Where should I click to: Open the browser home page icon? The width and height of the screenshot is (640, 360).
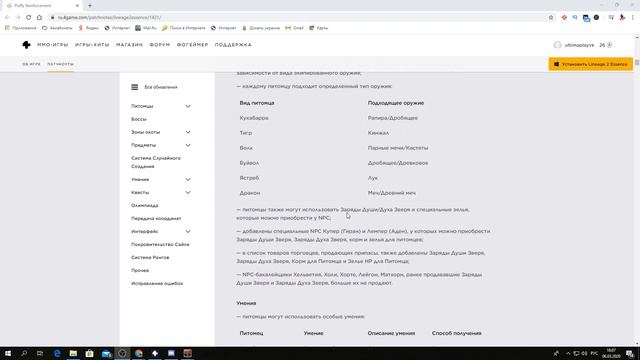tap(39, 18)
